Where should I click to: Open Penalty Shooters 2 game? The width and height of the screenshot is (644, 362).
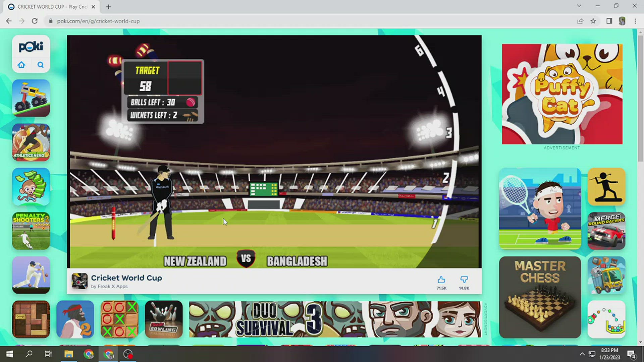coord(31,231)
